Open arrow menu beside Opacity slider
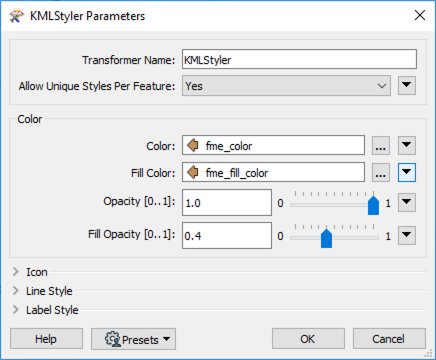 pyautogui.click(x=406, y=202)
